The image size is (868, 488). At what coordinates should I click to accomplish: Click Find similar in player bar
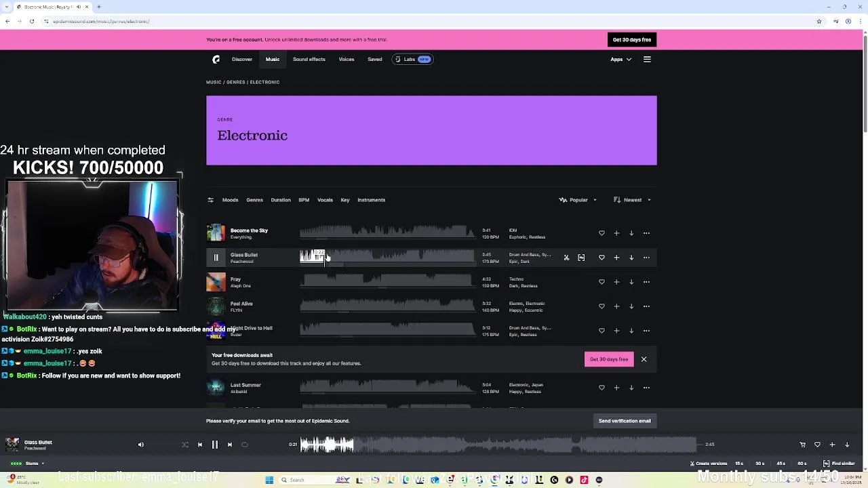coord(840,464)
